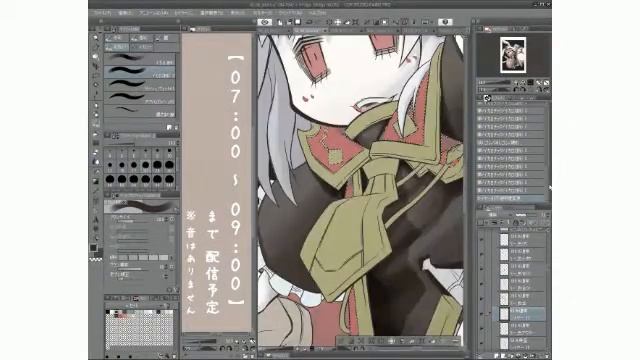Image resolution: width=640 pixels, height=360 pixels.
Task: Toggle Snap to Grid in command bar
Action: click(414, 22)
